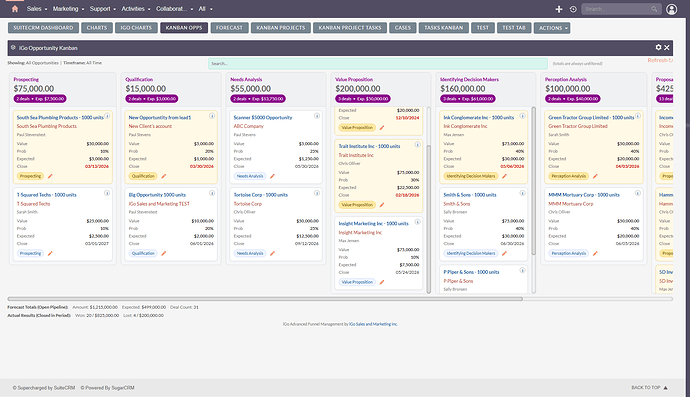This screenshot has height=397, width=690.
Task: Click the horizontal Kanban scrollbar
Action: (265, 299)
